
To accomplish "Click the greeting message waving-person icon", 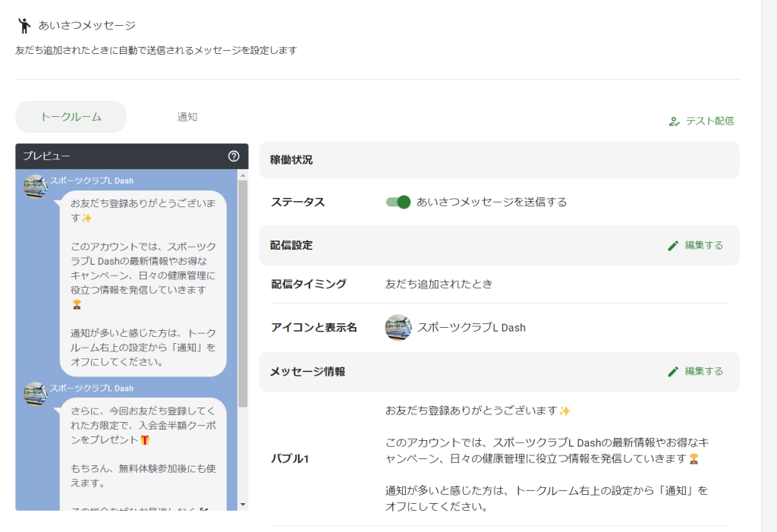I will coord(23,24).
